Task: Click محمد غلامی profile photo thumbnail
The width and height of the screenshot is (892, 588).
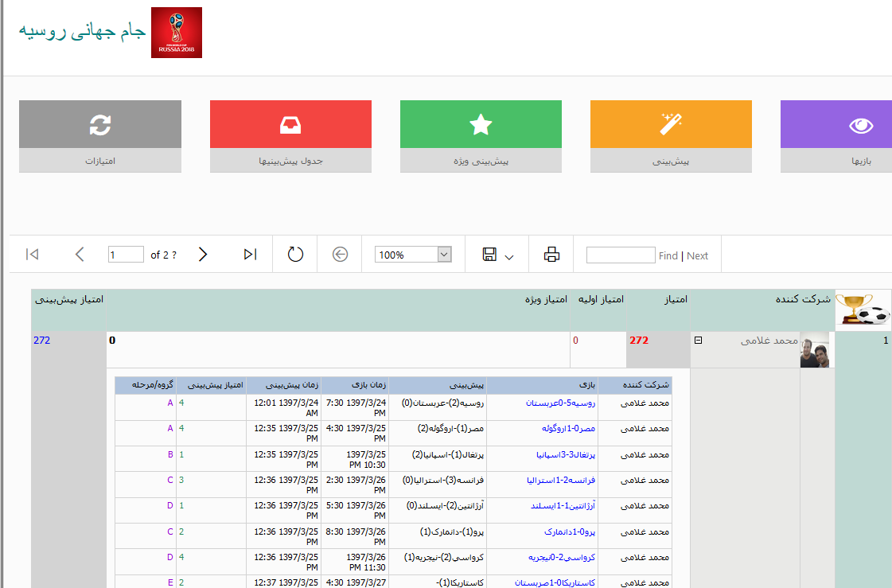Action: (x=814, y=350)
